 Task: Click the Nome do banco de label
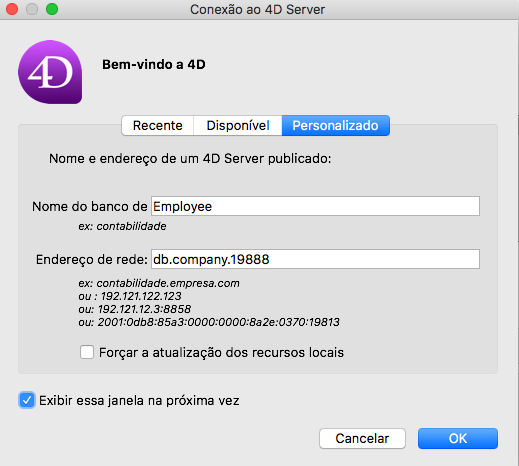point(90,207)
